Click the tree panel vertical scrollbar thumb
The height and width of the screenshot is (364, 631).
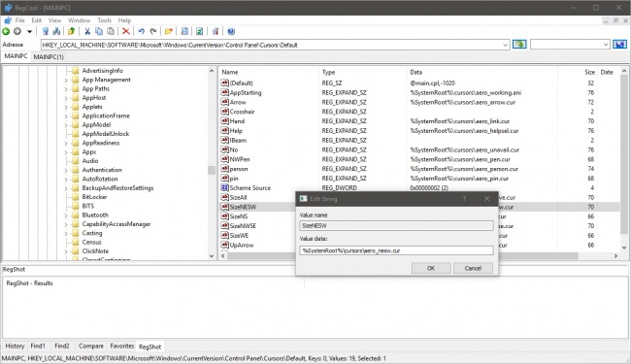pos(212,170)
